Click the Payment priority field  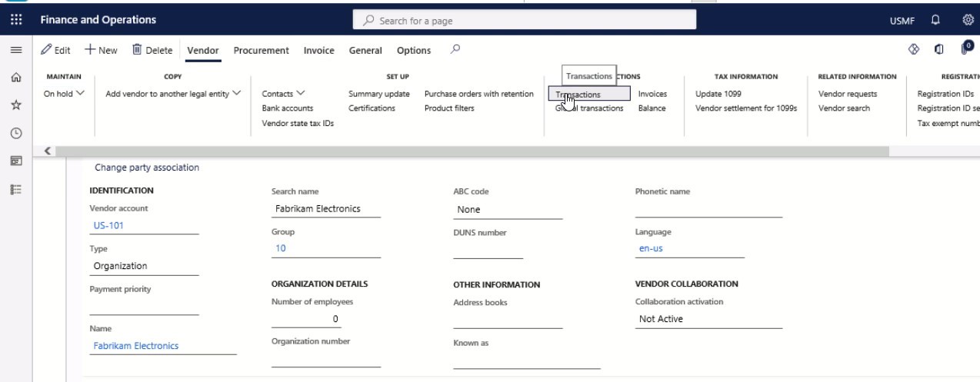[x=144, y=307]
